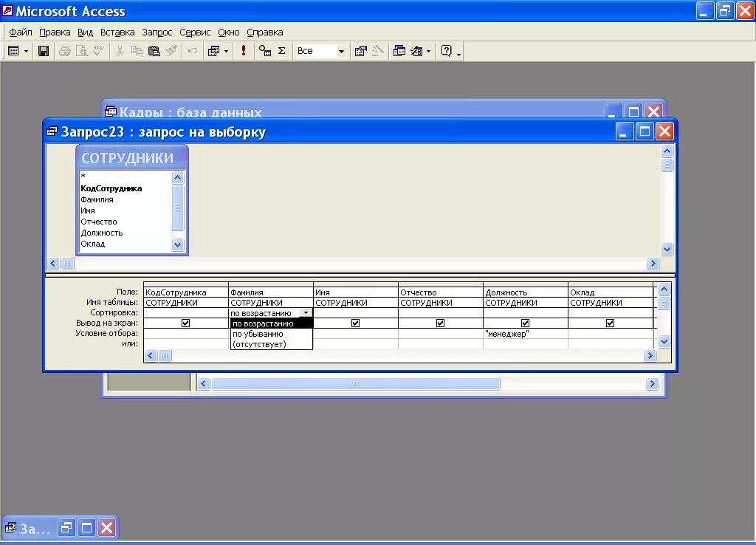Click the СОТРУДНИКИ table title bar
Image resolution: width=756 pixels, height=545 pixels.
131,158
